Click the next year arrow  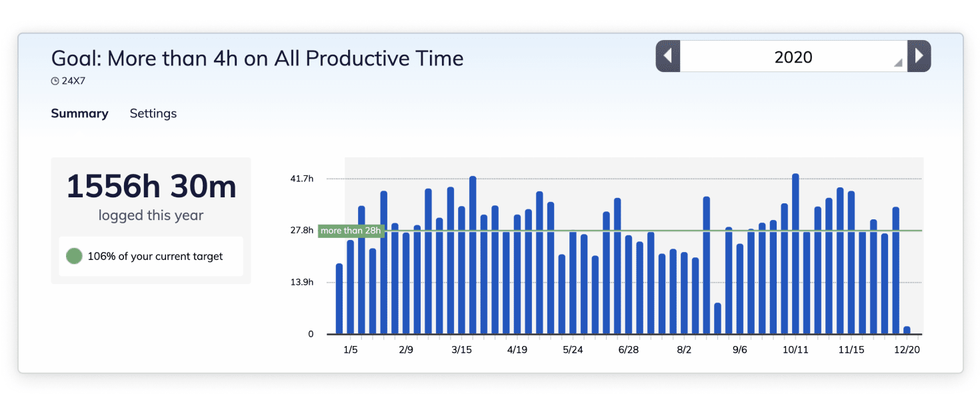[x=919, y=56]
